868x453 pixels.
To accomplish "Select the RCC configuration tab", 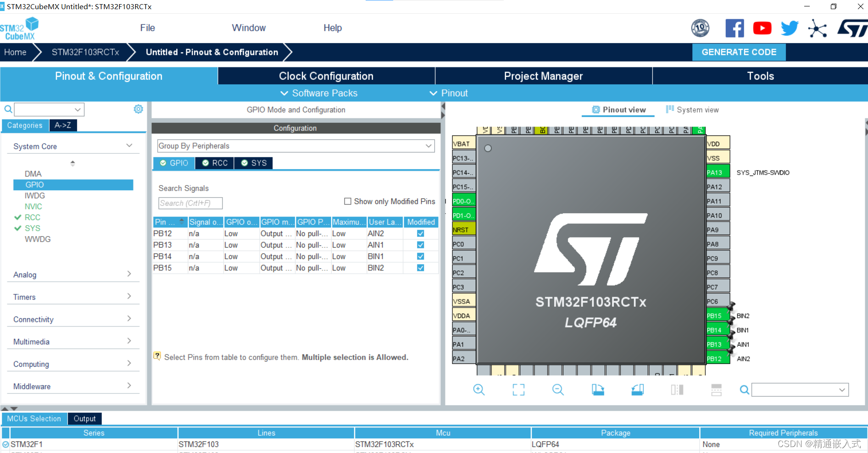I will pos(215,163).
